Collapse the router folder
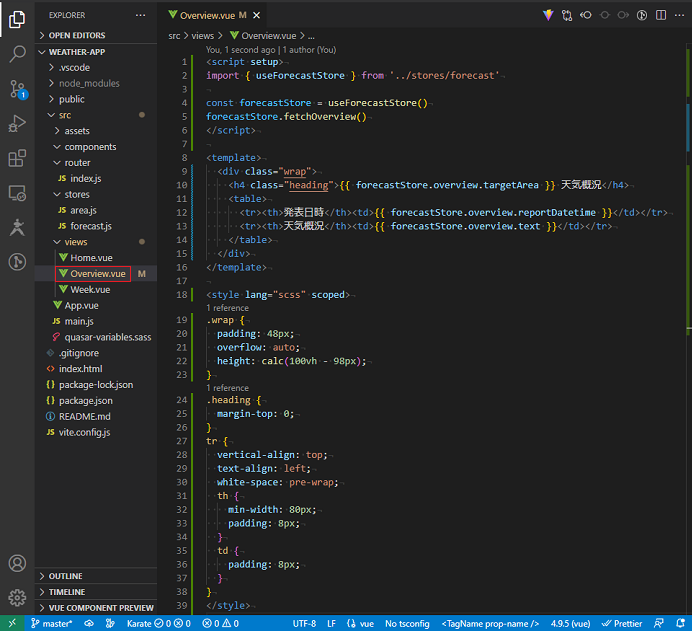The height and width of the screenshot is (631, 692). (96, 163)
